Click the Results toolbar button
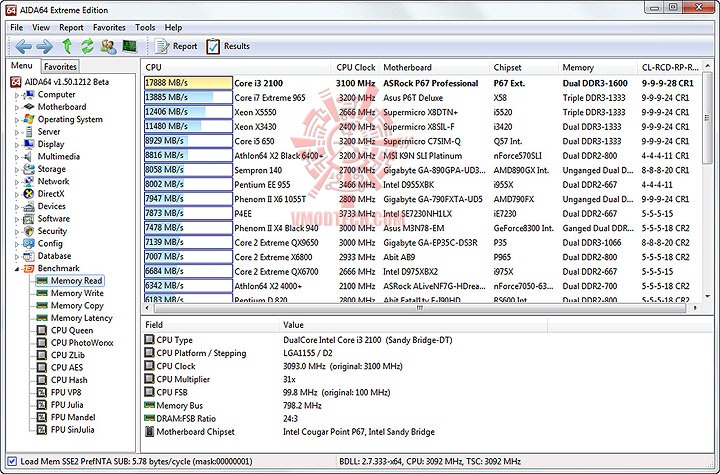Screen dimensions: 720x474 [228, 46]
